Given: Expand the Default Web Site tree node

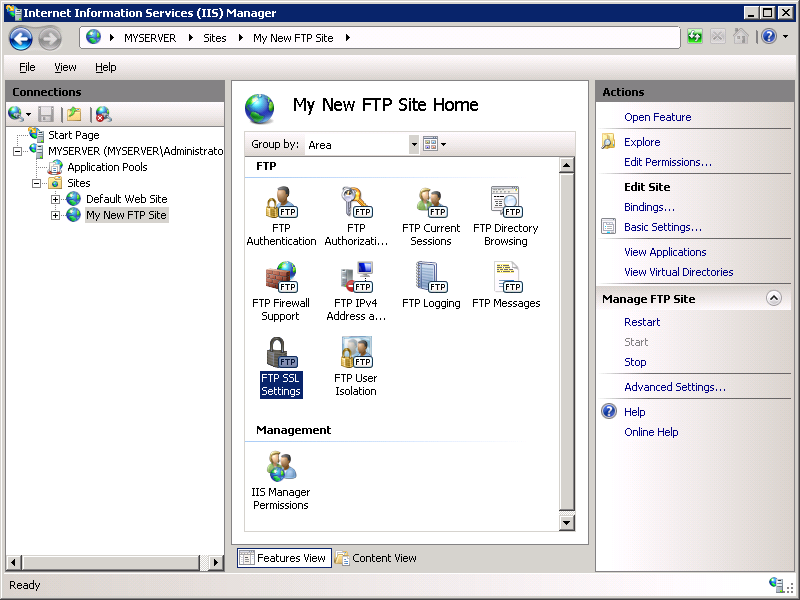Looking at the screenshot, I should tap(56, 199).
